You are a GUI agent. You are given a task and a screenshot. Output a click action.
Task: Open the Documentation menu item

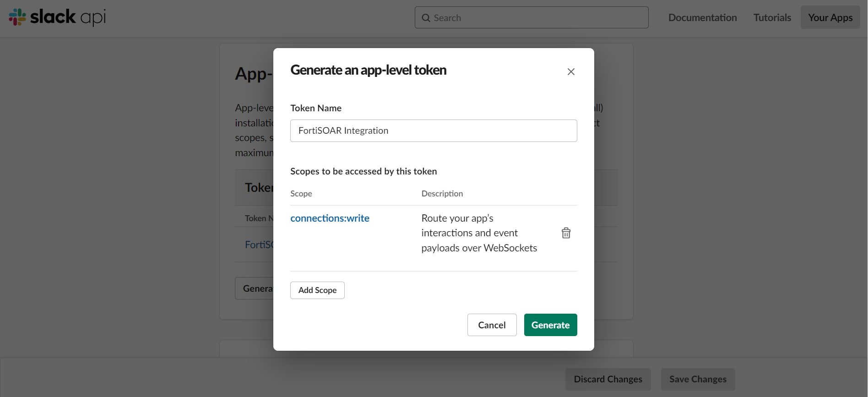tap(702, 17)
